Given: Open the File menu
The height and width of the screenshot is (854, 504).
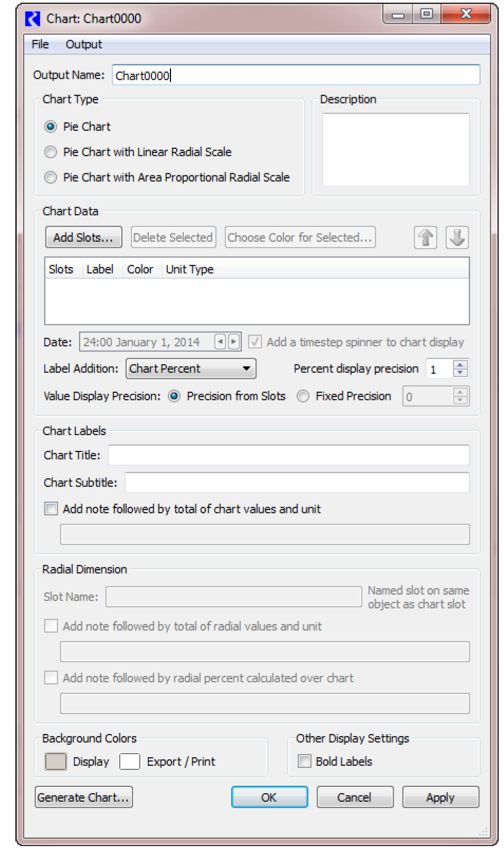Looking at the screenshot, I should 40,44.
